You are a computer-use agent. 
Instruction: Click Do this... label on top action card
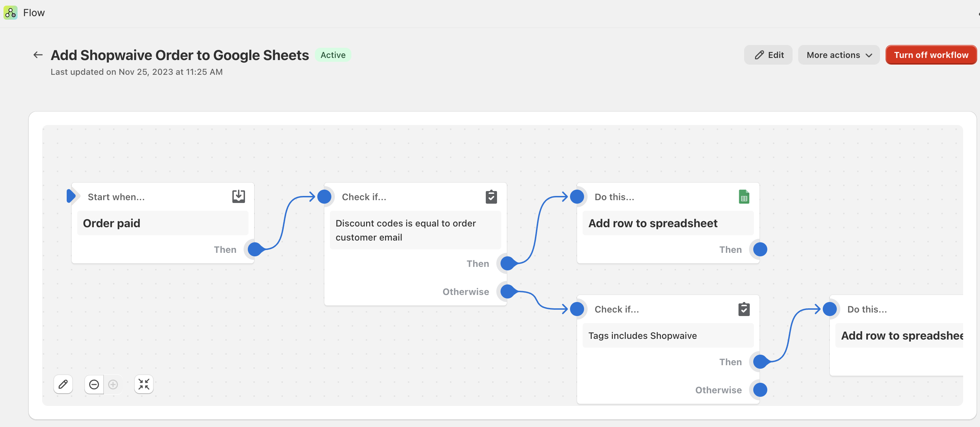(614, 197)
